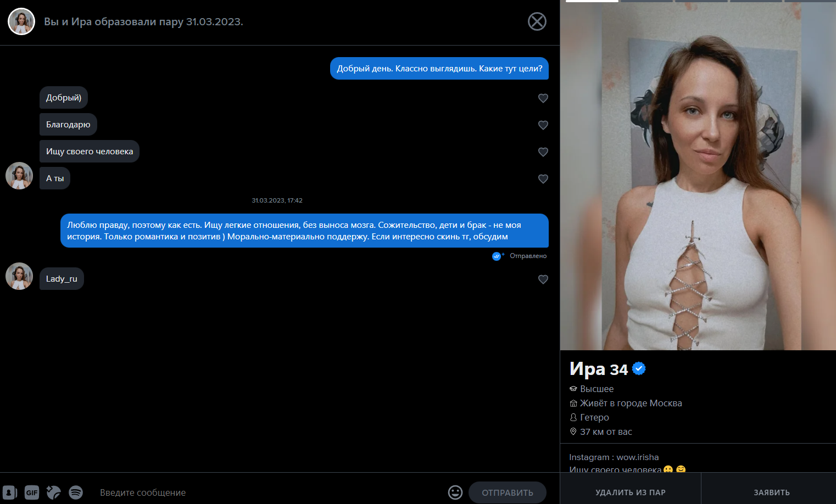Open the GIF picker
Image resolution: width=836 pixels, height=504 pixels.
click(x=32, y=492)
